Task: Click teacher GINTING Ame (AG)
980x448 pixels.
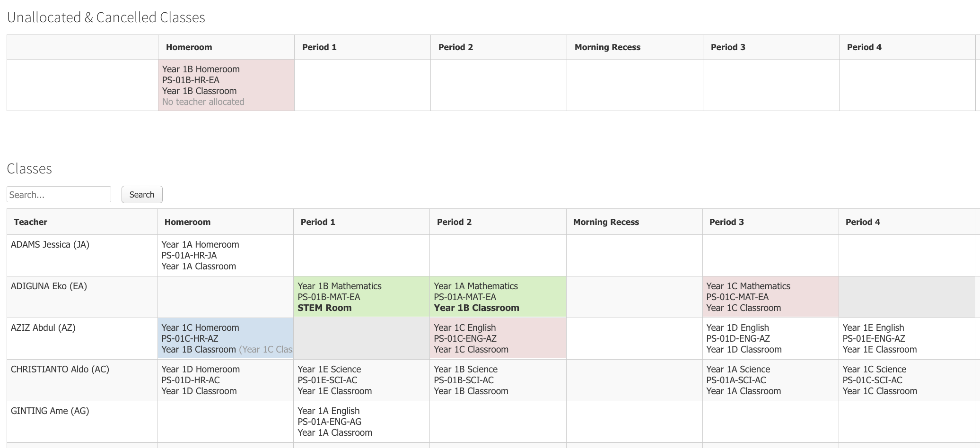Action: [x=50, y=411]
